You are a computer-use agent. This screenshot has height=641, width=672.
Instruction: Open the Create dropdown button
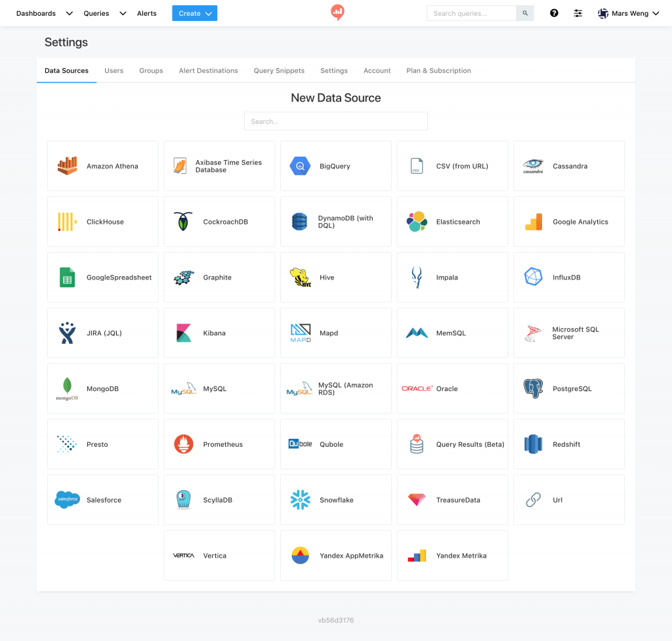[194, 13]
